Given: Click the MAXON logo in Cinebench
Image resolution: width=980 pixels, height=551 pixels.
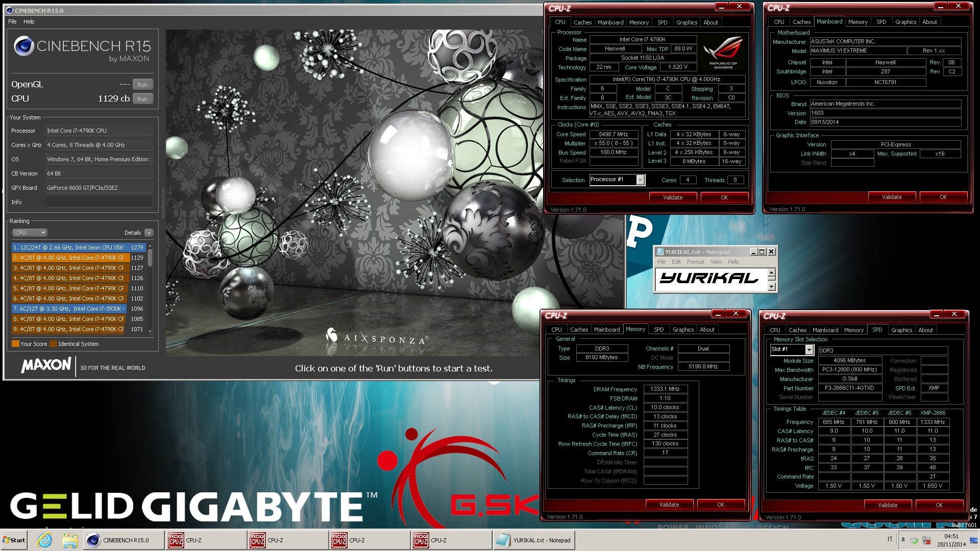Looking at the screenshot, I should click(46, 365).
